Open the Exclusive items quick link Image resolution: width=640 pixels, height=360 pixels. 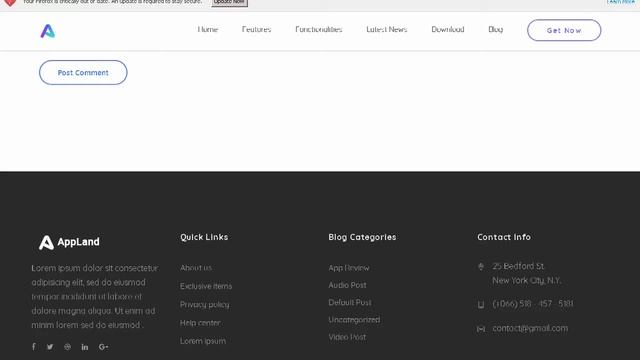pos(206,286)
